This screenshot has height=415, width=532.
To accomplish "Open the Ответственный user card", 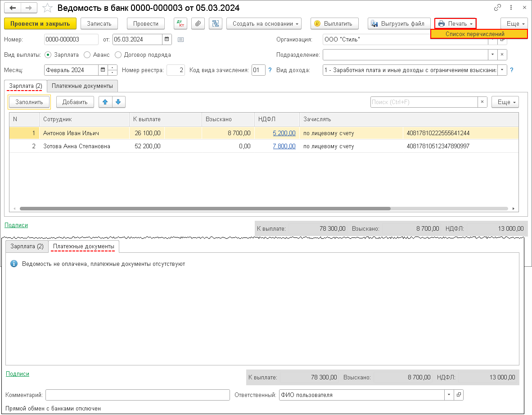I will pyautogui.click(x=459, y=395).
